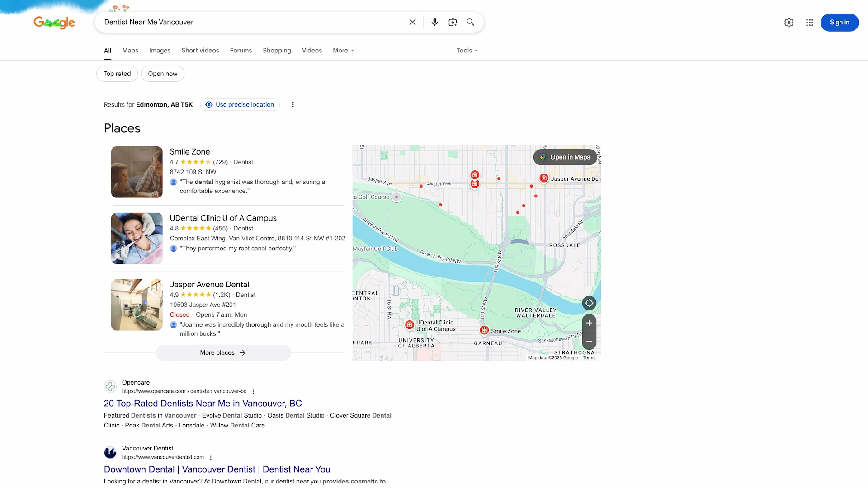The height and width of the screenshot is (488, 868).
Task: Click the Smile Zone address 8742 109 St NW
Action: (193, 172)
